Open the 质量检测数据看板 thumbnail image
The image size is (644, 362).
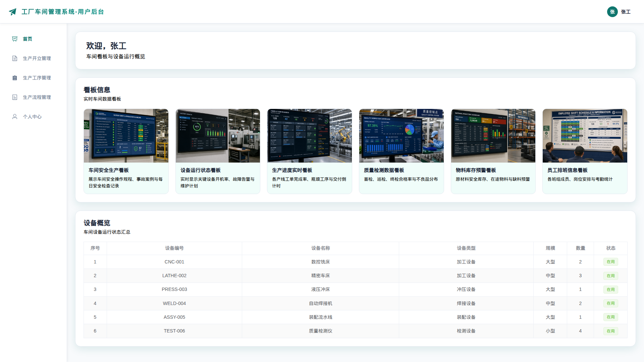(x=401, y=136)
